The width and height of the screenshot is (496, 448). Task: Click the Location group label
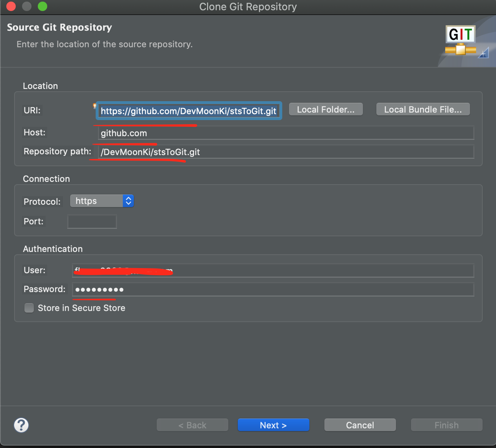41,86
